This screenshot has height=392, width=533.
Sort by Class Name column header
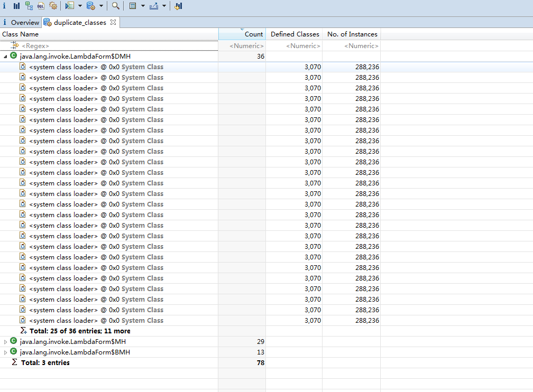point(109,34)
